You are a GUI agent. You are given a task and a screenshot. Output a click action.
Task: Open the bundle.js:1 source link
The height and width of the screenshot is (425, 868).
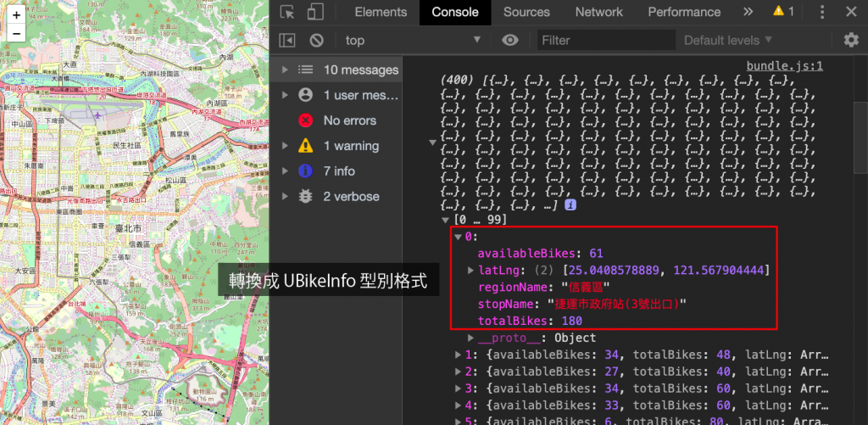point(784,66)
